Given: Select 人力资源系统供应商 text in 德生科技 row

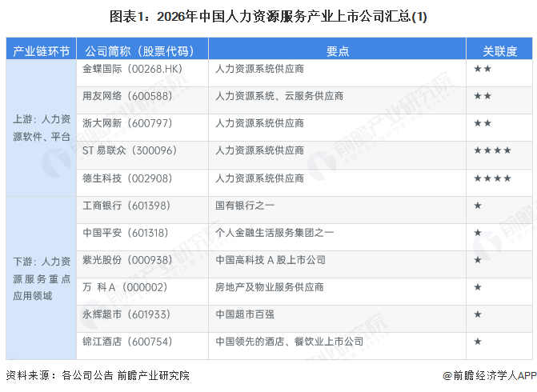Looking at the screenshot, I should point(259,178).
